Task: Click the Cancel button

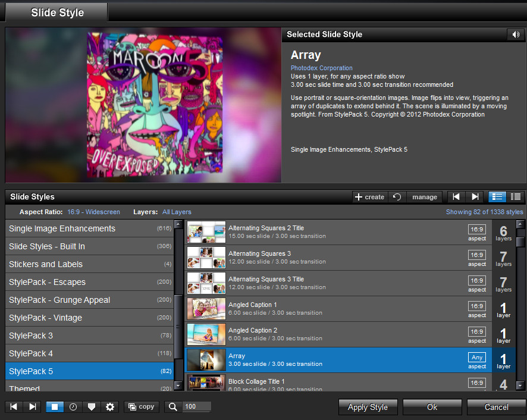Action: pyautogui.click(x=497, y=407)
